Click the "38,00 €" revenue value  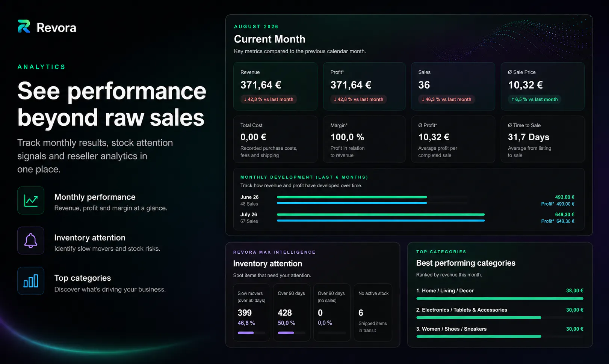pos(575,291)
